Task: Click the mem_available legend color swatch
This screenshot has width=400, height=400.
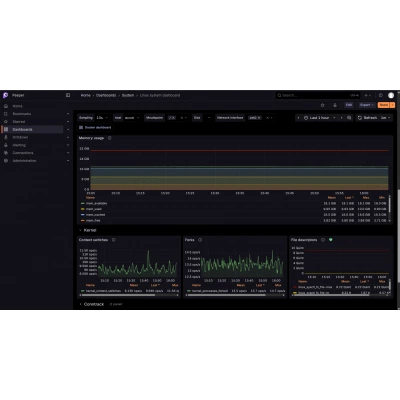Action: tap(82, 203)
